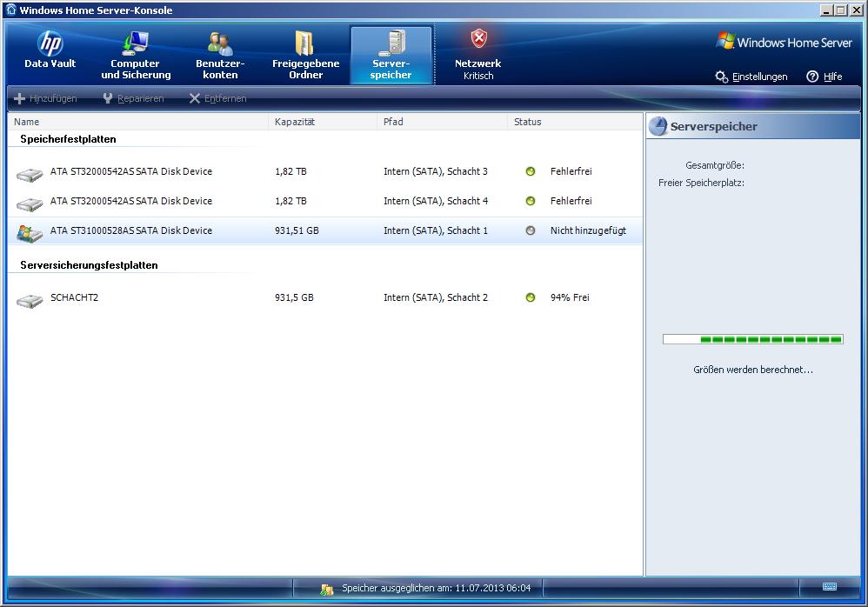Image resolution: width=868 pixels, height=607 pixels.
Task: Open the Netzwerk Kritisch status
Action: point(477,55)
